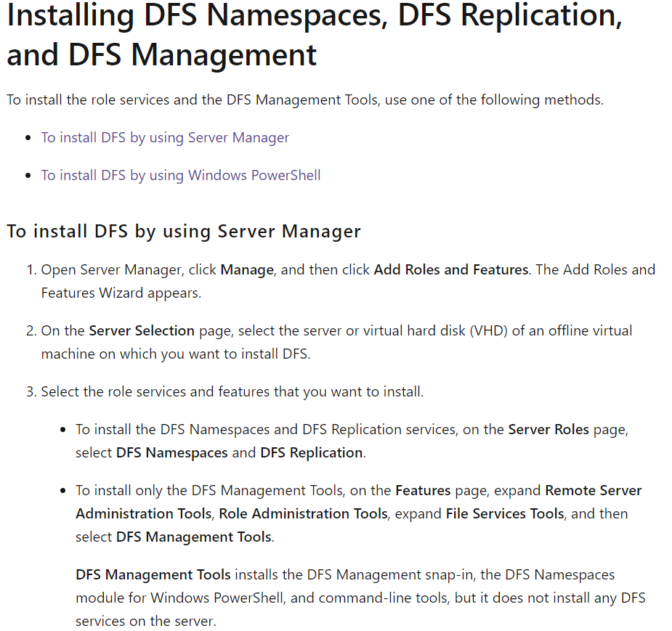Screen dimensions: 672x631
Task: Click bold text 'Add Roles and Features'
Action: point(451,270)
